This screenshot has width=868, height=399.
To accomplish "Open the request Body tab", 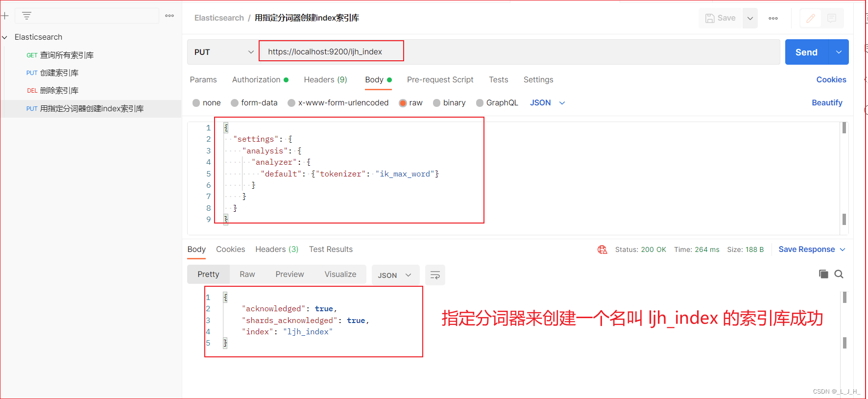I will (378, 79).
